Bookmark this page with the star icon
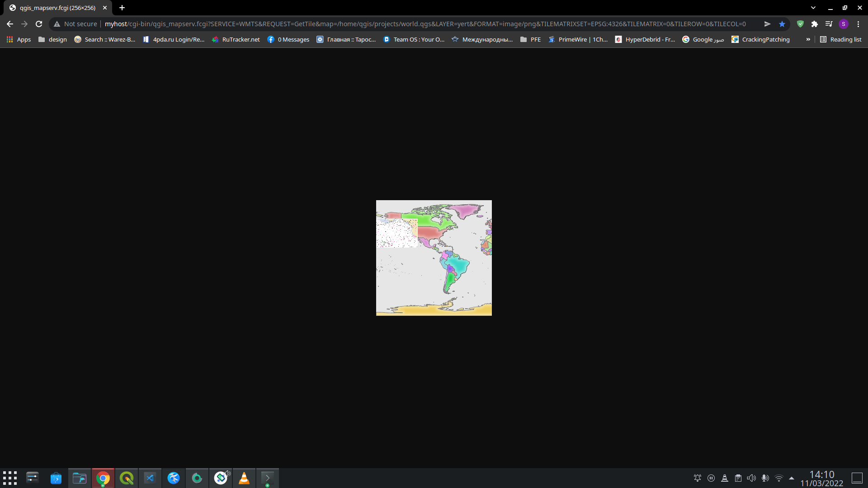 click(x=783, y=24)
